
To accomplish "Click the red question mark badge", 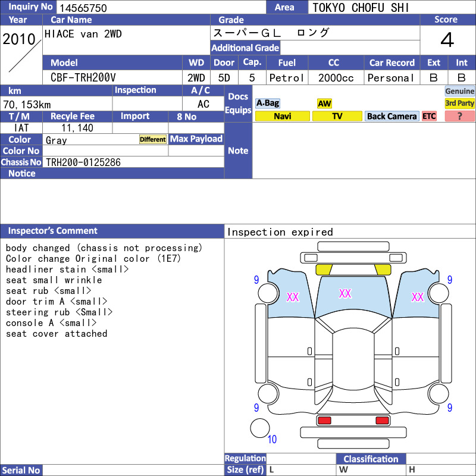I will point(459,116).
